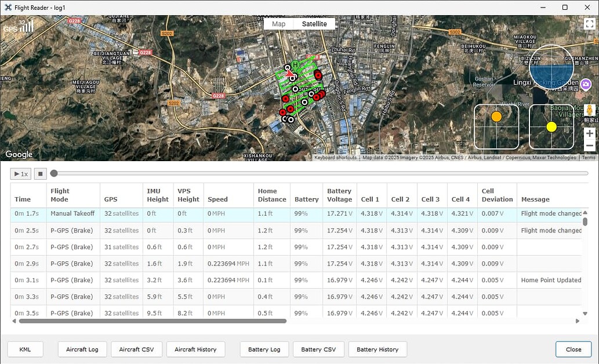Toggle fullscreen map view icon

[x=590, y=24]
